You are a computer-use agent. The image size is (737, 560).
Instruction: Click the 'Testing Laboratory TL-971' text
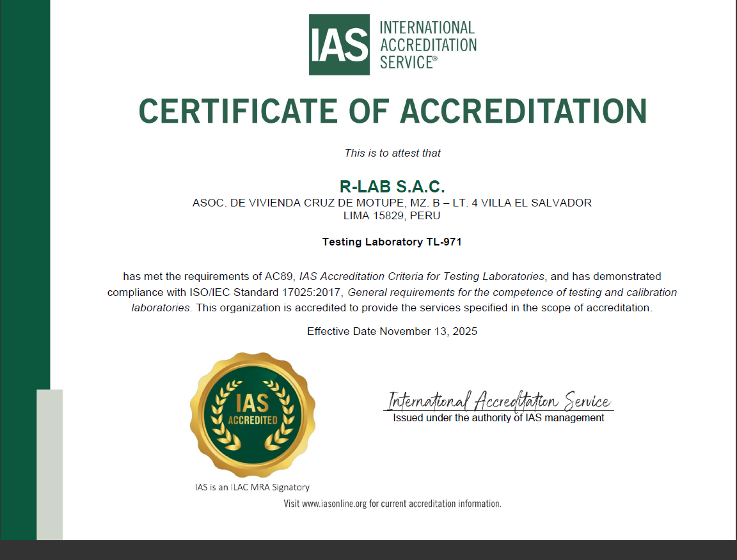[x=392, y=242]
